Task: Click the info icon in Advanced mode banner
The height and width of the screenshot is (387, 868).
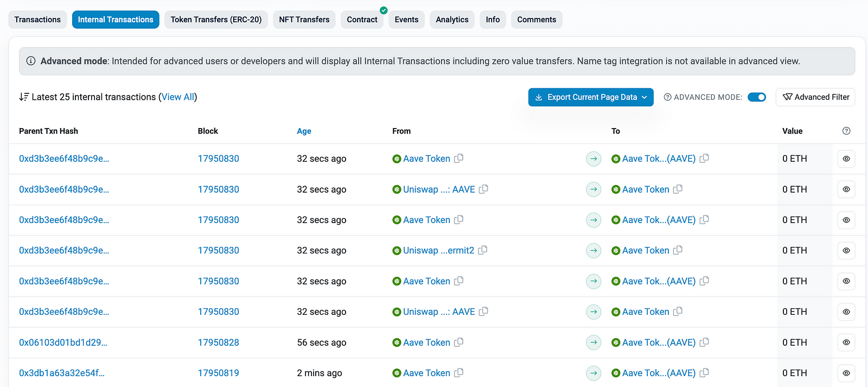Action: [x=31, y=61]
